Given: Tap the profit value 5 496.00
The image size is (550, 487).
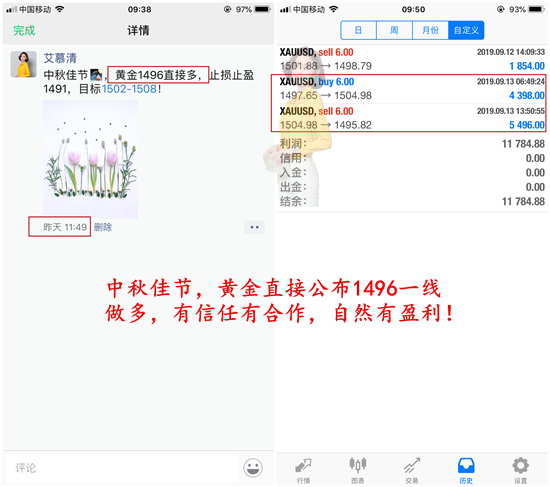Looking at the screenshot, I should (x=526, y=125).
